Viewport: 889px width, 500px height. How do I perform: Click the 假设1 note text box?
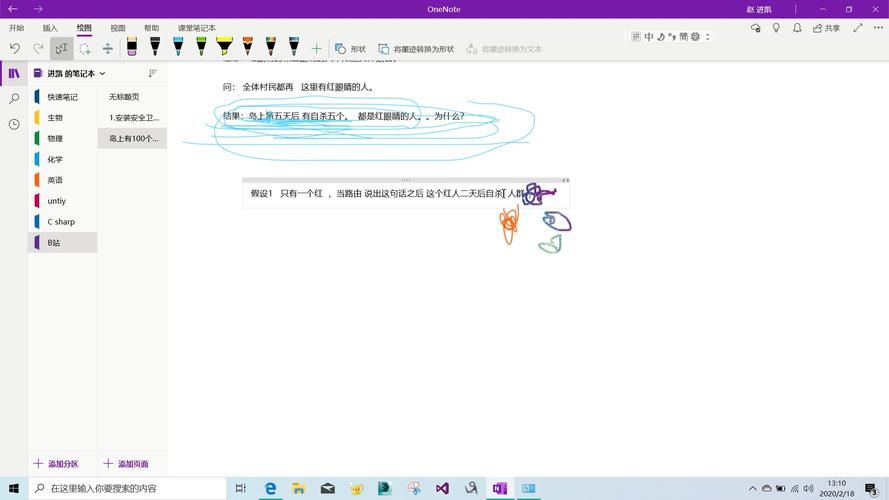coord(406,193)
